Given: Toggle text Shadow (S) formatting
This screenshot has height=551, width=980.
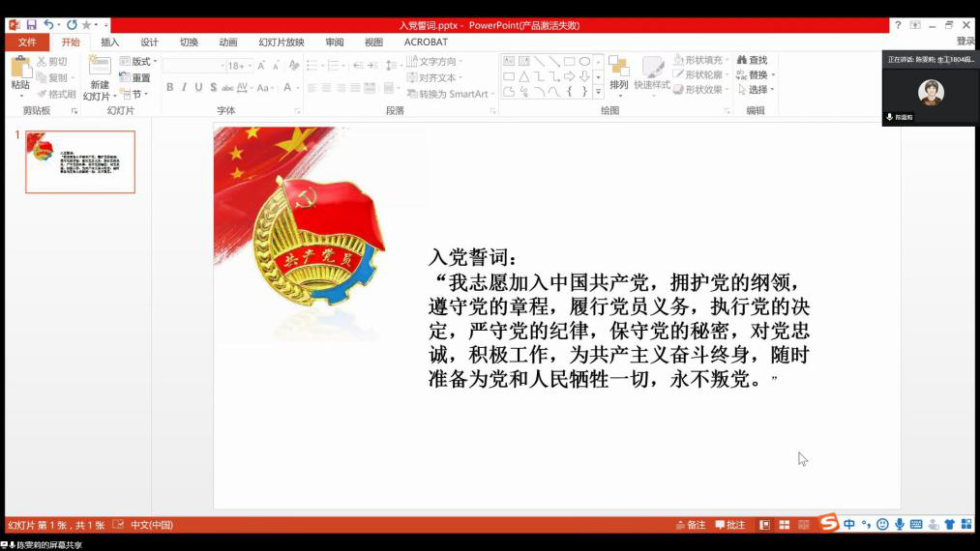Looking at the screenshot, I should coord(213,87).
